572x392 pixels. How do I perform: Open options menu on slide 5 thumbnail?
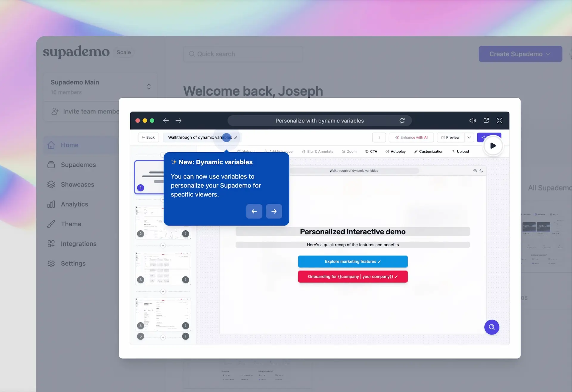186,336
